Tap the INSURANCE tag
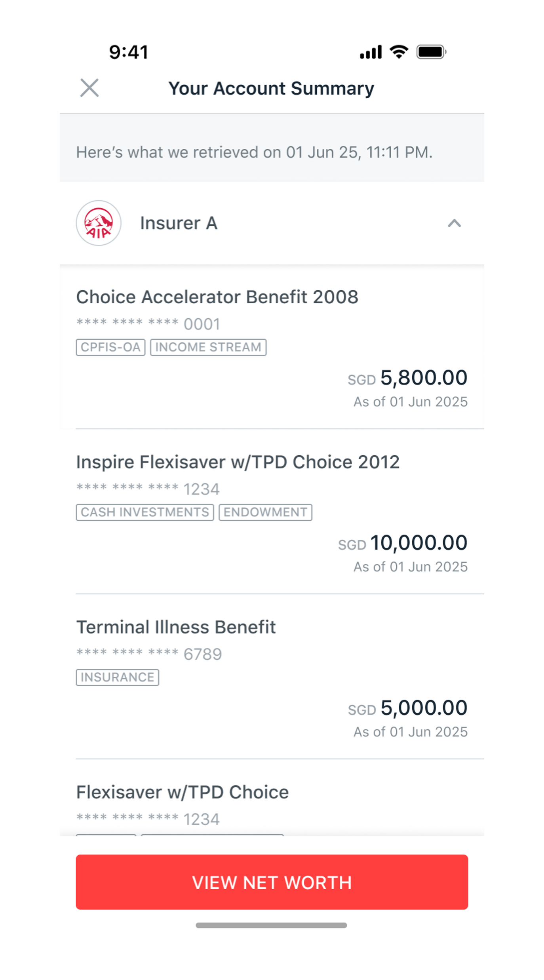Screen dimensions: 544x980 [x=117, y=677]
